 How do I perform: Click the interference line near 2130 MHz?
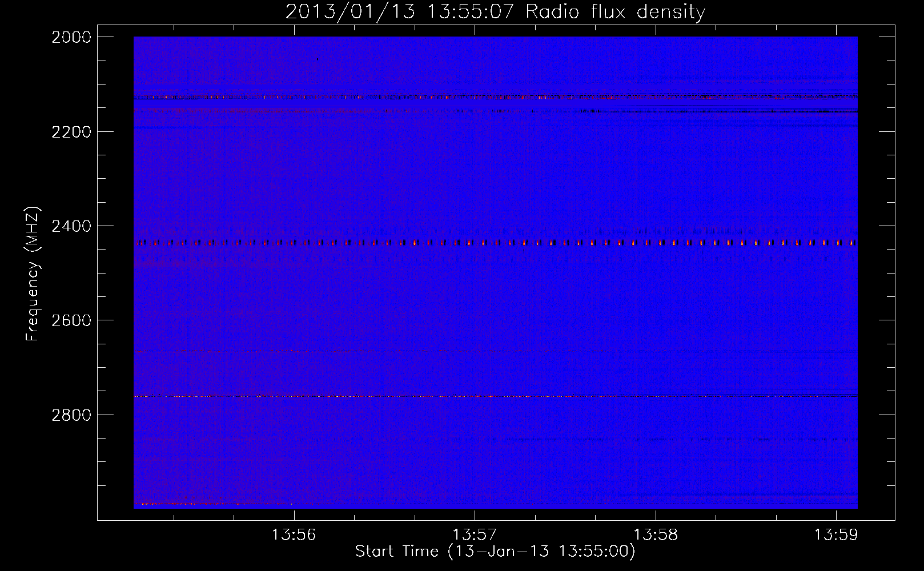496,96
